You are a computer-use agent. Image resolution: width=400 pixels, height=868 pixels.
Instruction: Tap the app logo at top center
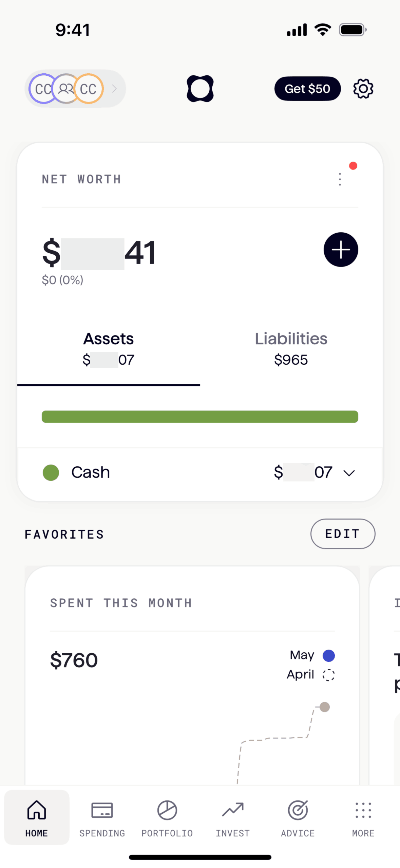tap(200, 89)
